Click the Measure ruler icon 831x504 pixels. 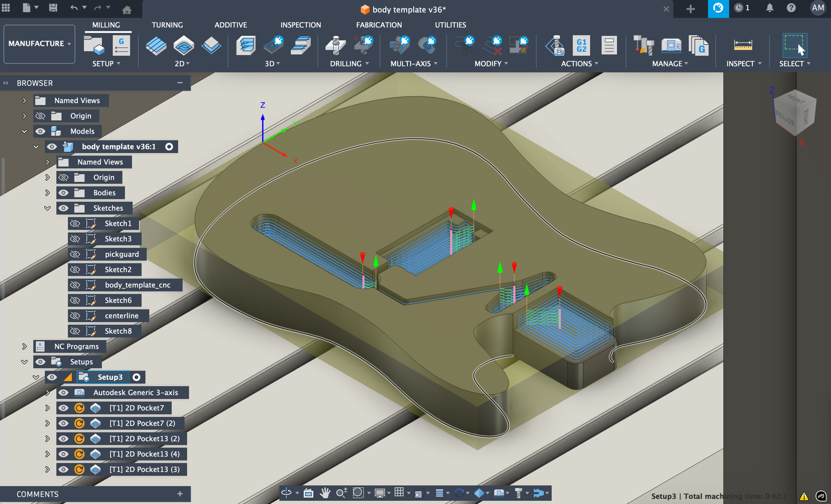click(x=743, y=45)
